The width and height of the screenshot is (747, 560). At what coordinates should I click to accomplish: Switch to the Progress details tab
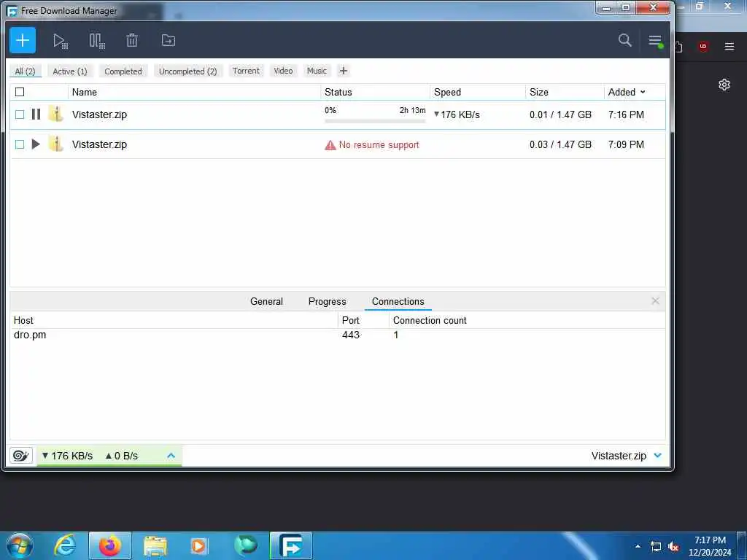(x=328, y=301)
